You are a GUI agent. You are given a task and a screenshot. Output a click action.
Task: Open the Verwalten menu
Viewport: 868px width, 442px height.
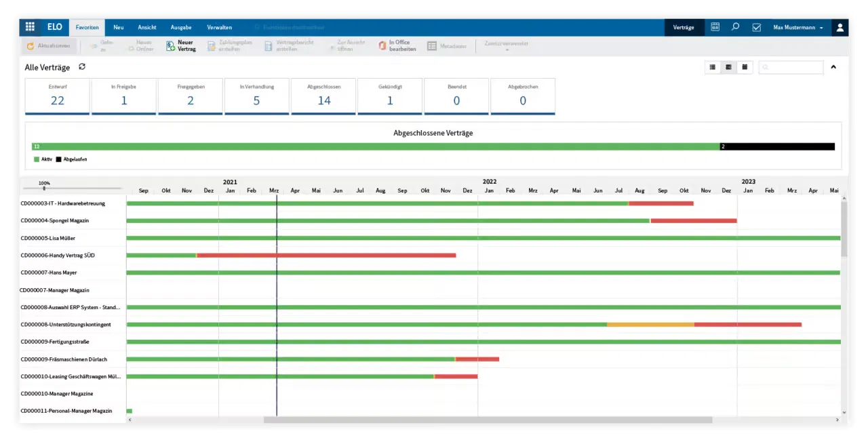click(x=219, y=27)
